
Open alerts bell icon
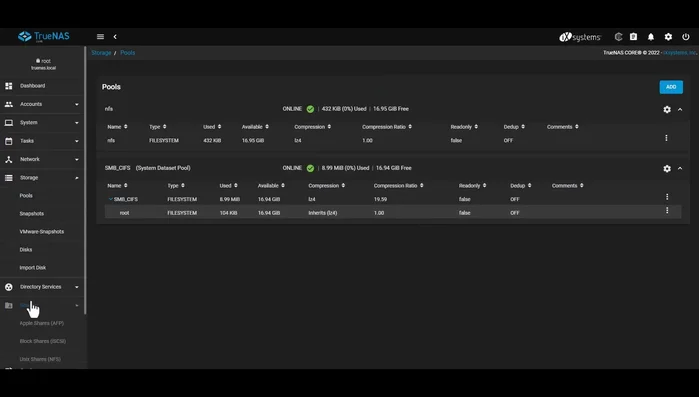coord(651,37)
